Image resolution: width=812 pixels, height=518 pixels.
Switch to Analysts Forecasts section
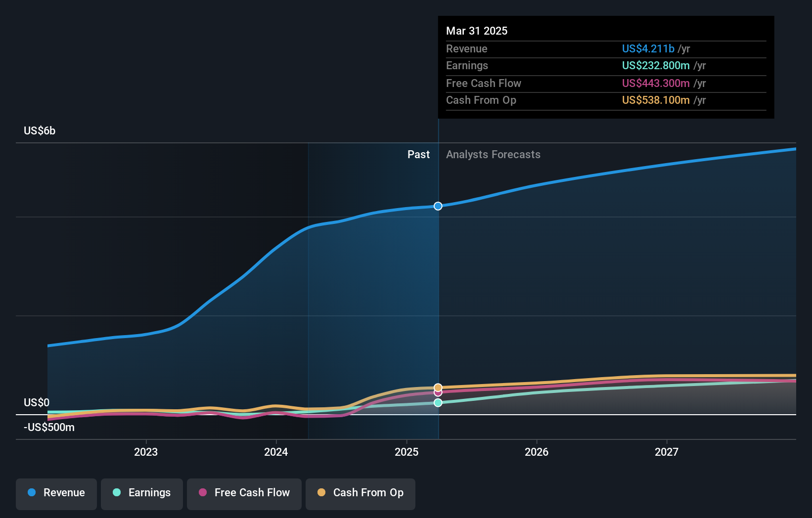click(493, 154)
